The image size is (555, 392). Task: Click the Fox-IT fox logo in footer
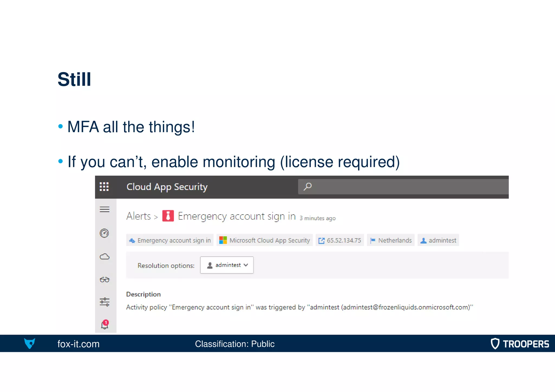point(30,343)
